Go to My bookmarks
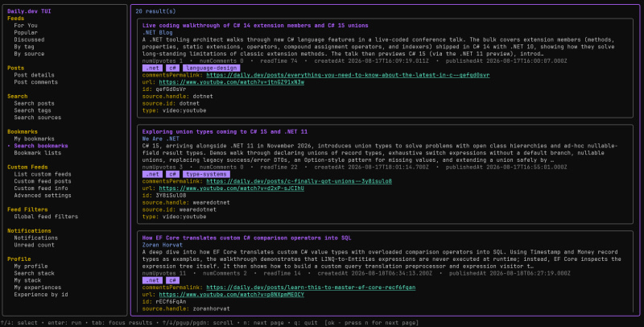This screenshot has width=644, height=327. (x=34, y=139)
